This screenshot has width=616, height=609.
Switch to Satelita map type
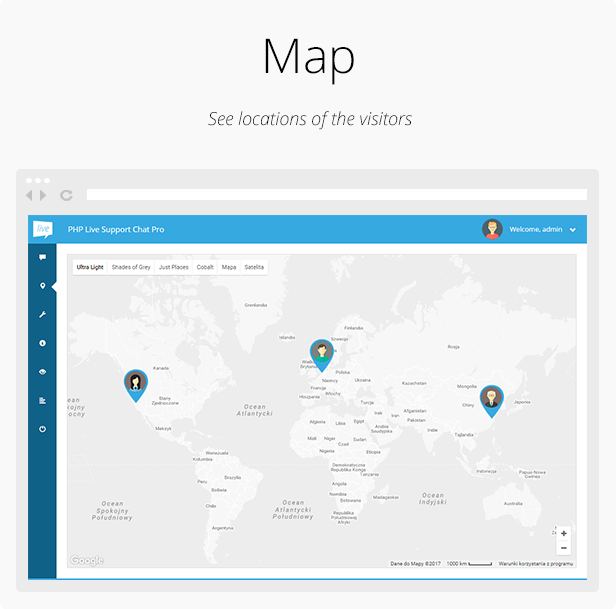coord(254,267)
